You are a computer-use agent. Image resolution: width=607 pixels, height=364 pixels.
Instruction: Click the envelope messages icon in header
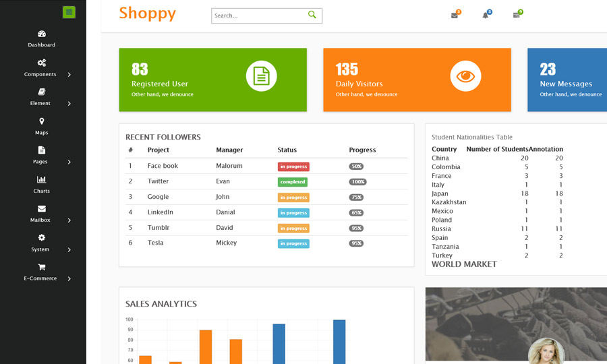point(455,15)
